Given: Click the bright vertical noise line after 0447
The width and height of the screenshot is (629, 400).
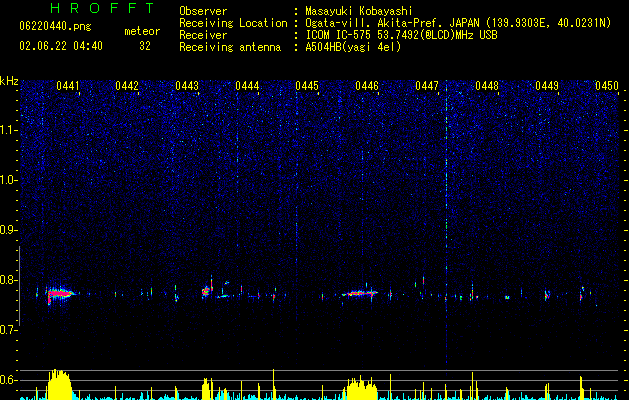Looking at the screenshot, I should tap(446, 225).
